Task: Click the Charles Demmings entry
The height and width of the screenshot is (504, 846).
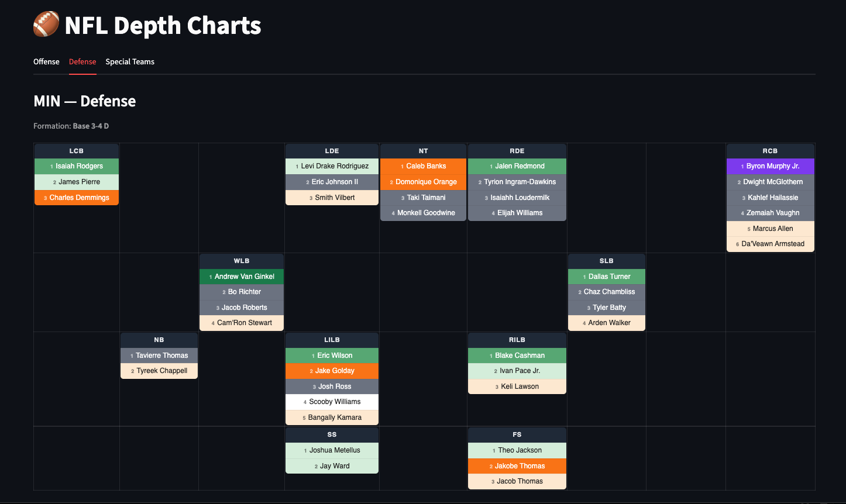Action: tap(77, 198)
